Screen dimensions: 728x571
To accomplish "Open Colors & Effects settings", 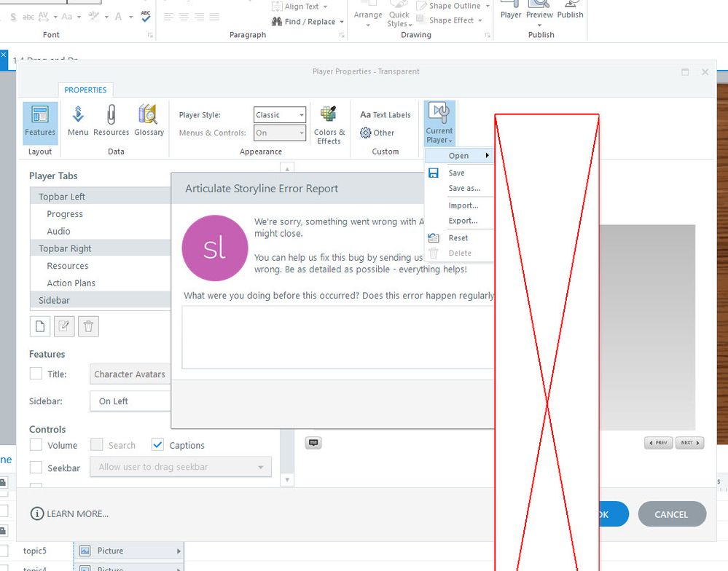I will click(x=329, y=125).
